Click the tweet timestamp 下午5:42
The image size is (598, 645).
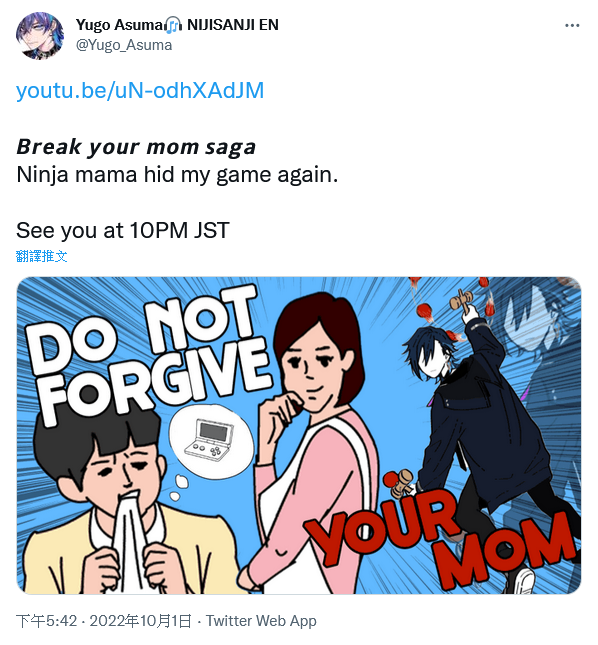click(46, 621)
